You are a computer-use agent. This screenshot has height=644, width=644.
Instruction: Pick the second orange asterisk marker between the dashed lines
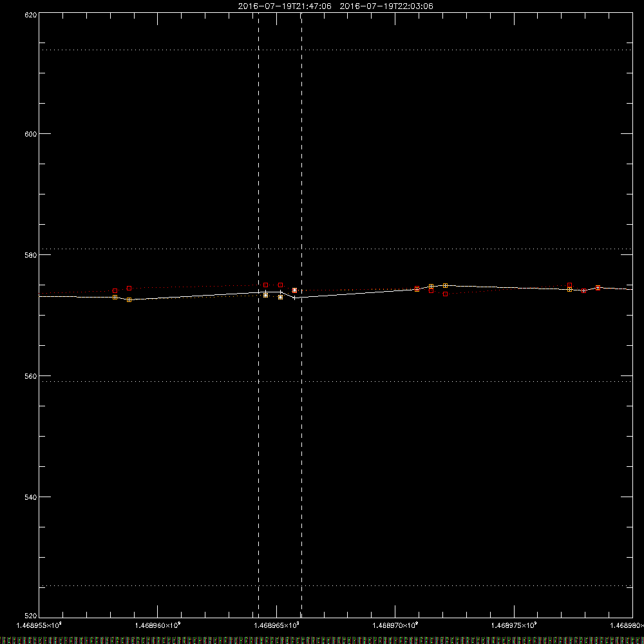coord(281,297)
